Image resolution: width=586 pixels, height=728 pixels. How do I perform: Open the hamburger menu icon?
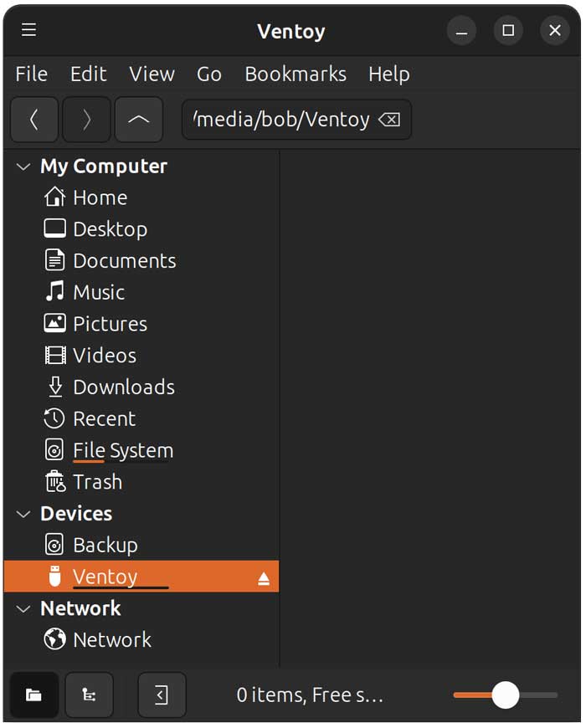click(28, 30)
